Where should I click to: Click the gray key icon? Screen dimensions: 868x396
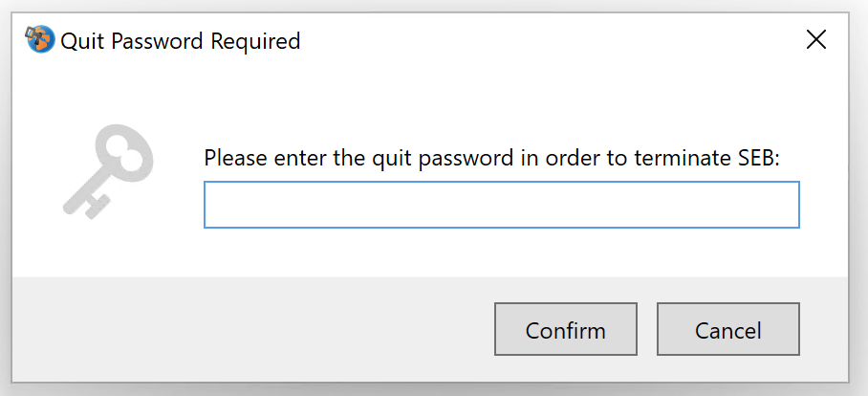(107, 171)
